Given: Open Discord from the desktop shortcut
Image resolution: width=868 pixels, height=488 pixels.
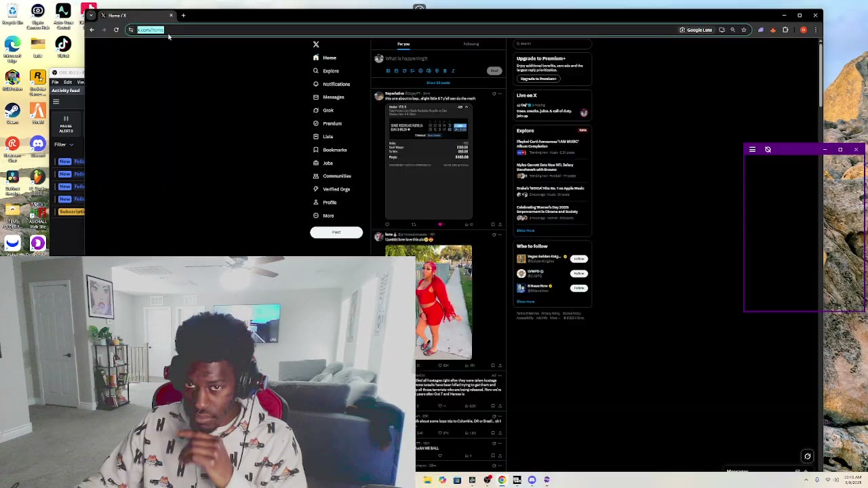Looking at the screenshot, I should tap(38, 144).
